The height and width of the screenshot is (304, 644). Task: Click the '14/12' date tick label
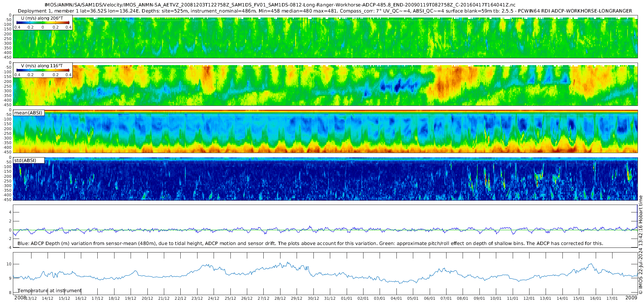click(x=48, y=299)
